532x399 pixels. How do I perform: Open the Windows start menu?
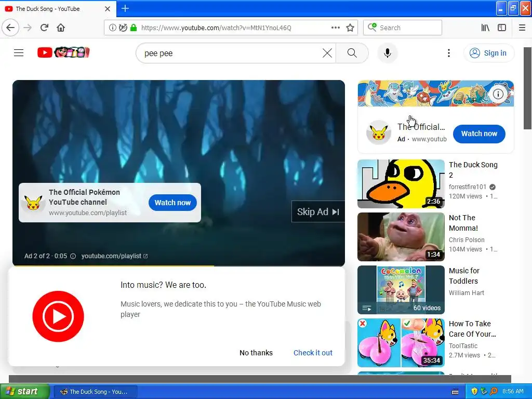point(24,392)
